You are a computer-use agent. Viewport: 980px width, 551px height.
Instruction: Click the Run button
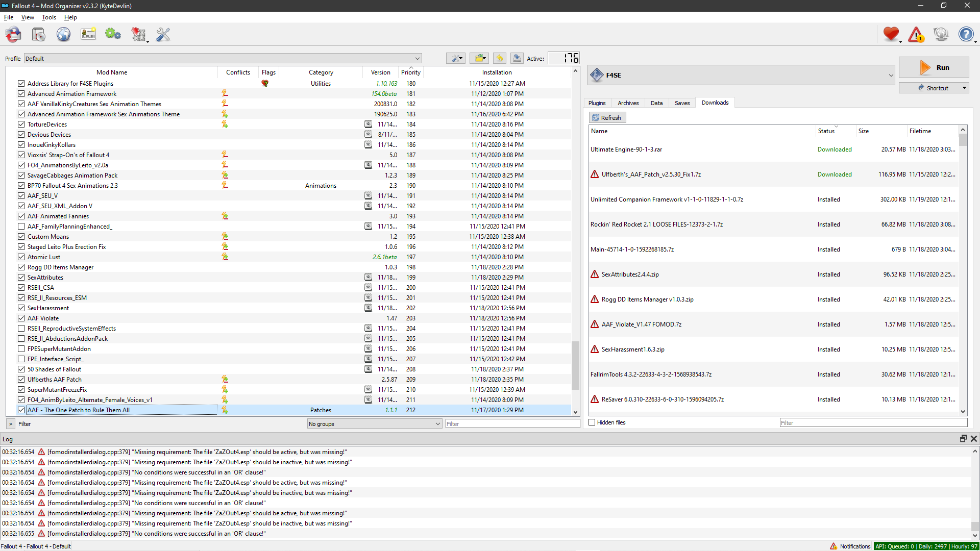(934, 67)
